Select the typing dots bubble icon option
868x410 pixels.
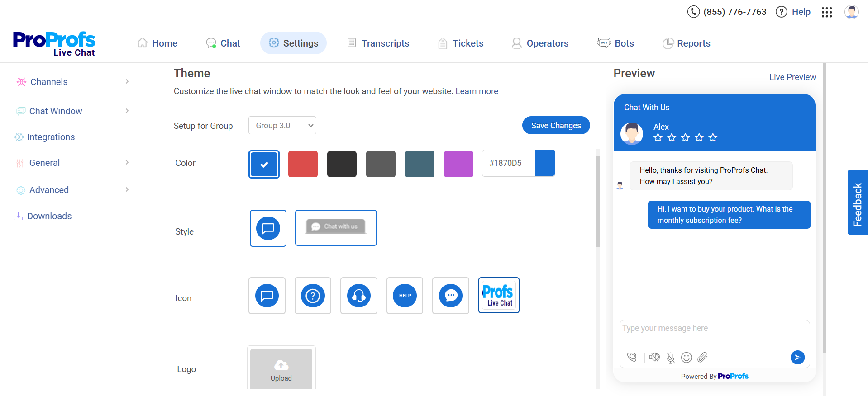pyautogui.click(x=451, y=296)
